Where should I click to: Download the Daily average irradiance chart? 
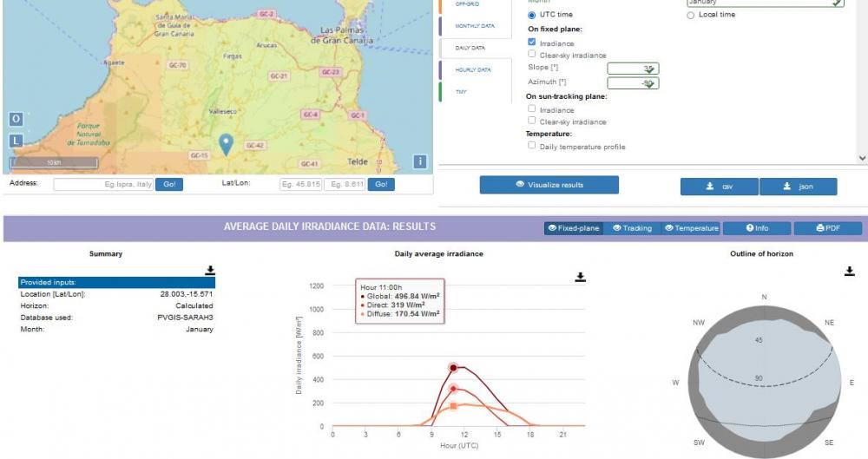point(580,276)
